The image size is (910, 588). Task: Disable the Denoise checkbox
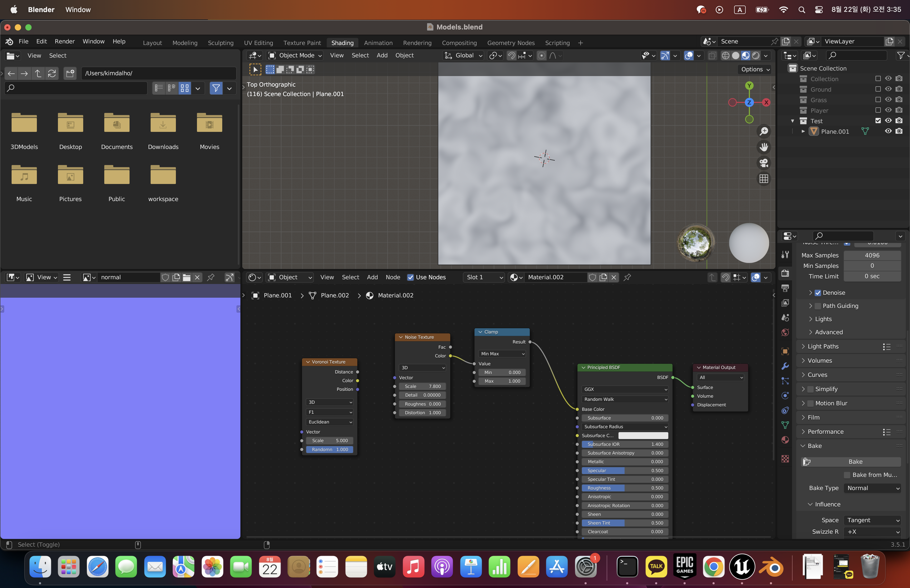click(x=818, y=293)
